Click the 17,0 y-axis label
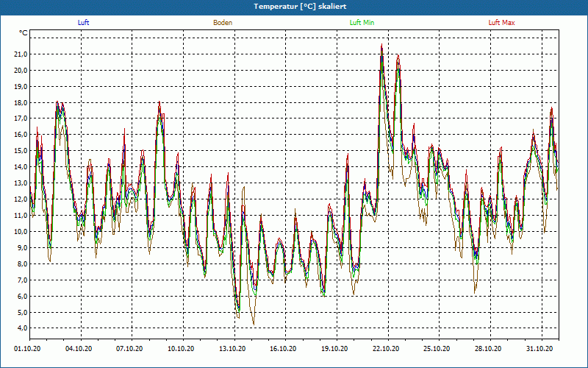This screenshot has width=588, height=368. pos(21,118)
